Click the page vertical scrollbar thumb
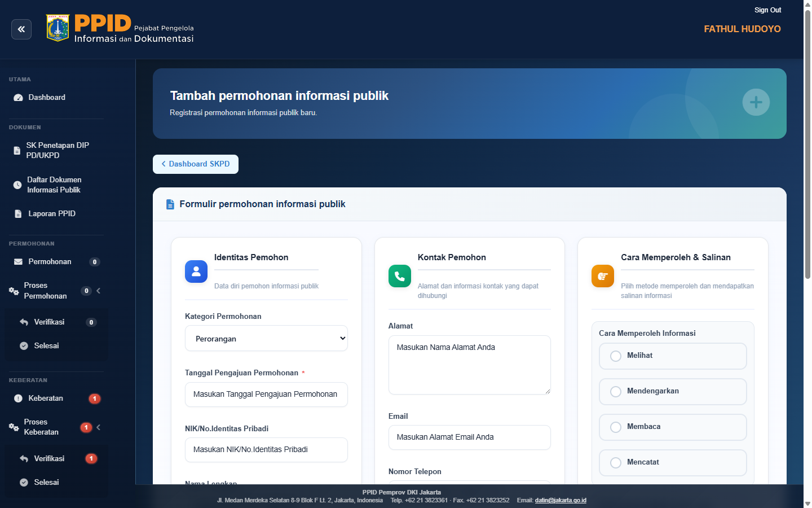812x508 pixels. click(x=807, y=144)
